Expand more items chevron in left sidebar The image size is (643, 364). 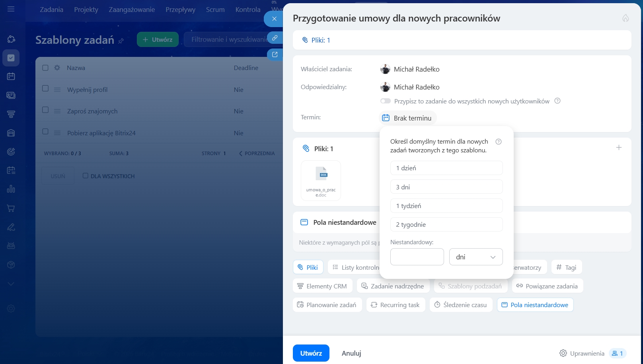pyautogui.click(x=11, y=284)
